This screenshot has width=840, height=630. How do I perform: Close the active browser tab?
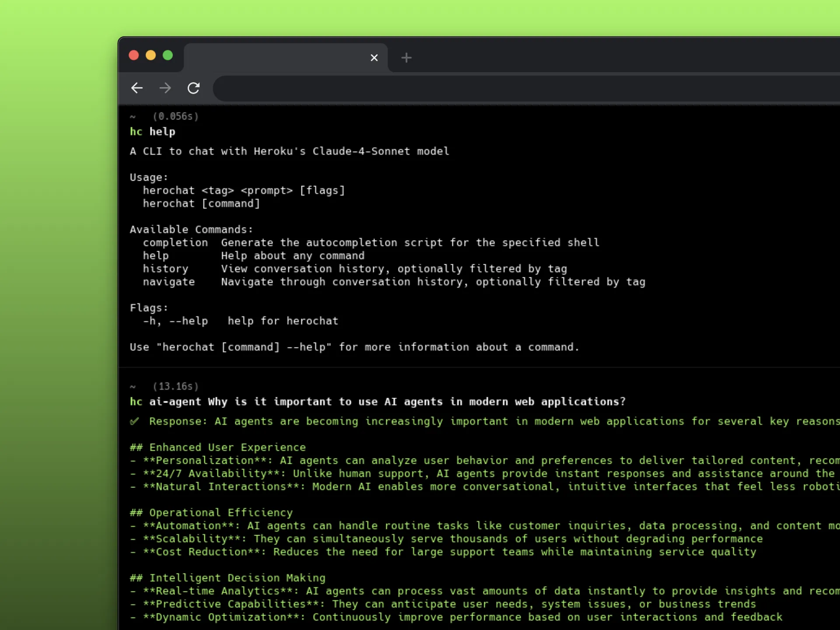[x=374, y=57]
